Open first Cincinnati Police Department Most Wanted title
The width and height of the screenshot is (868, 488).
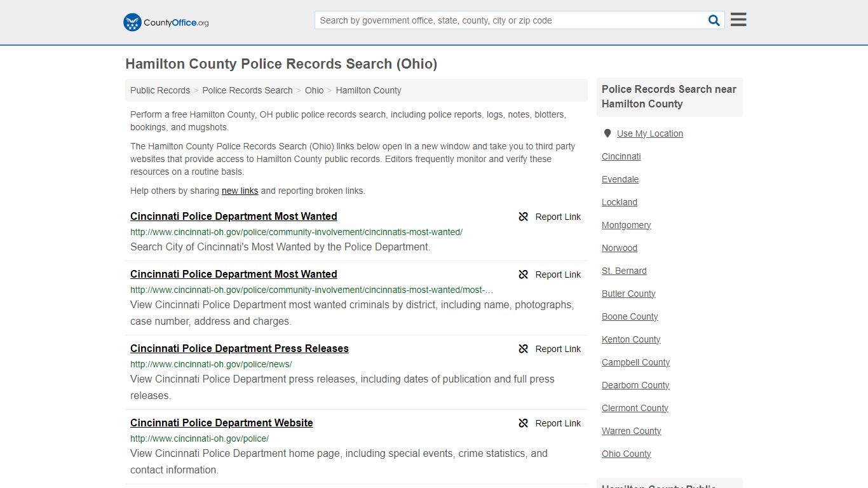click(x=234, y=216)
